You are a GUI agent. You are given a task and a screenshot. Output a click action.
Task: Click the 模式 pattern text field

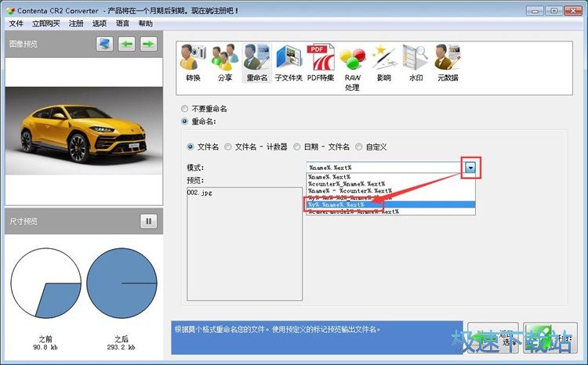[386, 168]
